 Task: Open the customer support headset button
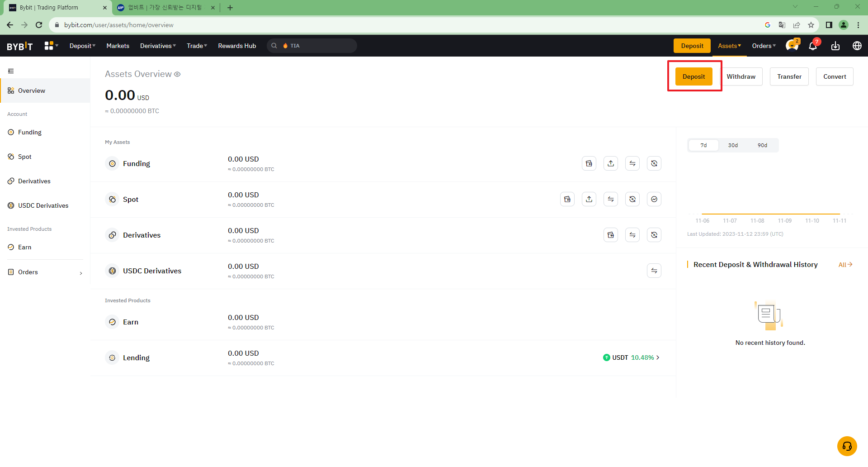click(x=847, y=446)
